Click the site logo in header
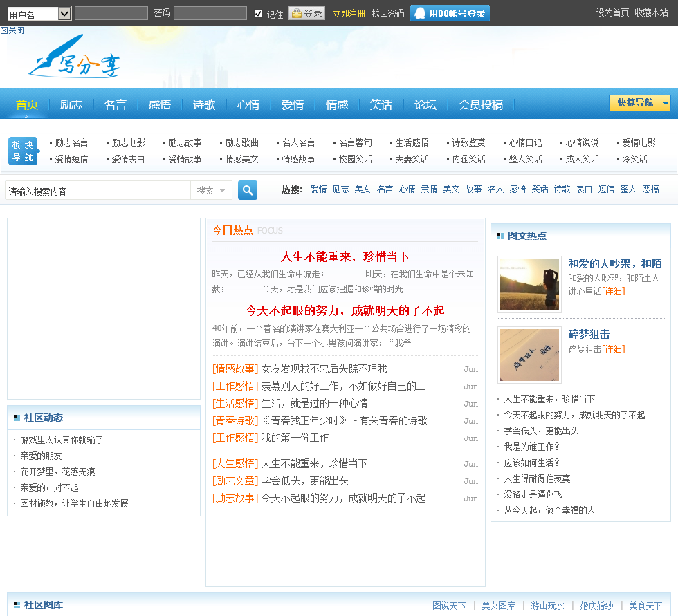This screenshot has width=678, height=616. [x=75, y=64]
